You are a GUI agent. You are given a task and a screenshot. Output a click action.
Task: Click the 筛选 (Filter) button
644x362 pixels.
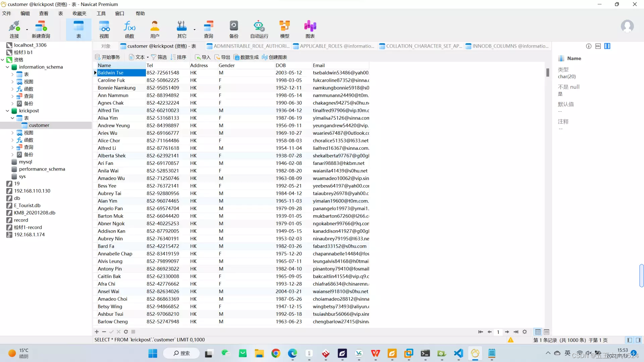[159, 57]
